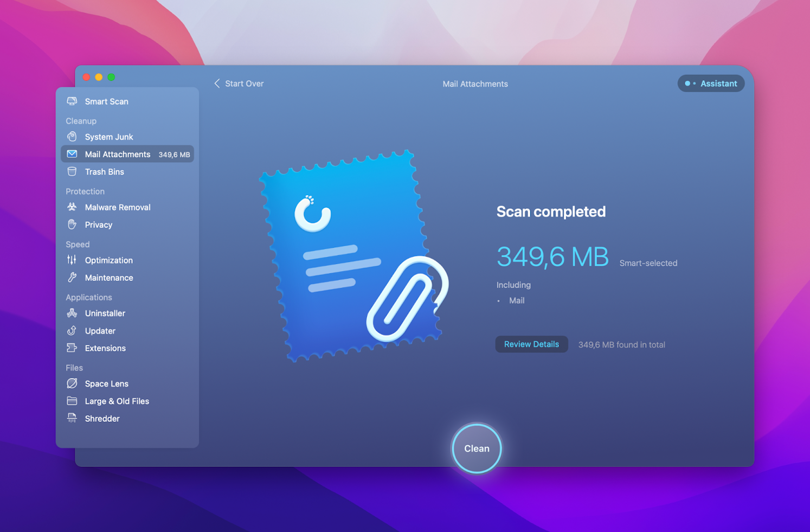Open Malware Removal via biohazard icon
Viewport: 810px width, 532px height.
coord(72,207)
